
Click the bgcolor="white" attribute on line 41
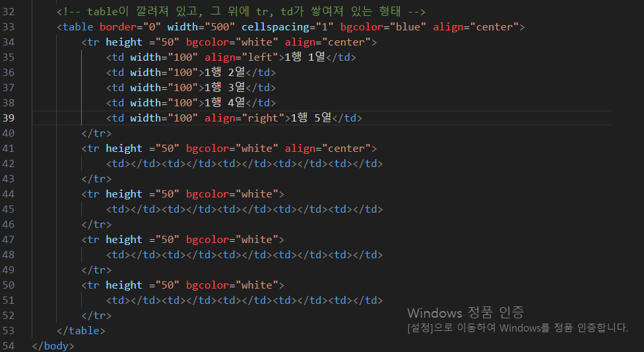tap(232, 149)
